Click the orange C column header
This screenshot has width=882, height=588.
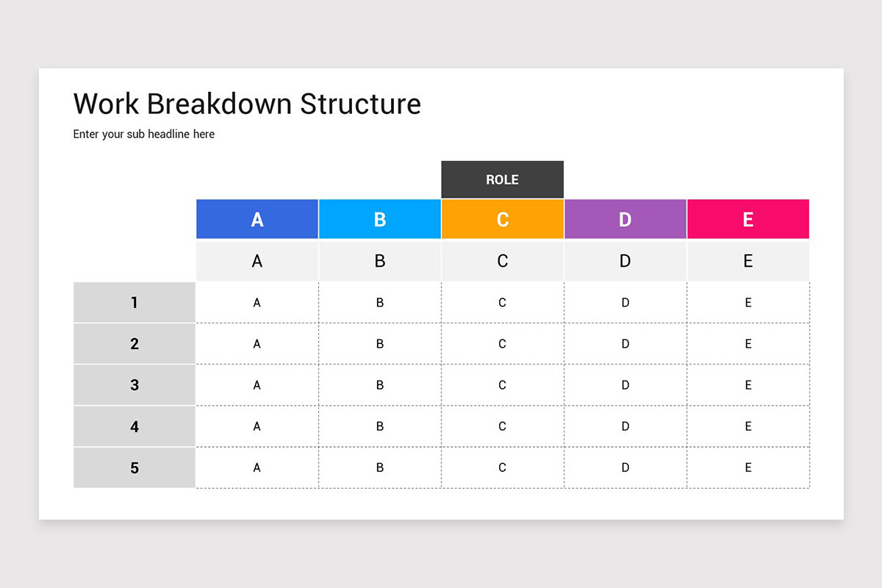pyautogui.click(x=503, y=219)
